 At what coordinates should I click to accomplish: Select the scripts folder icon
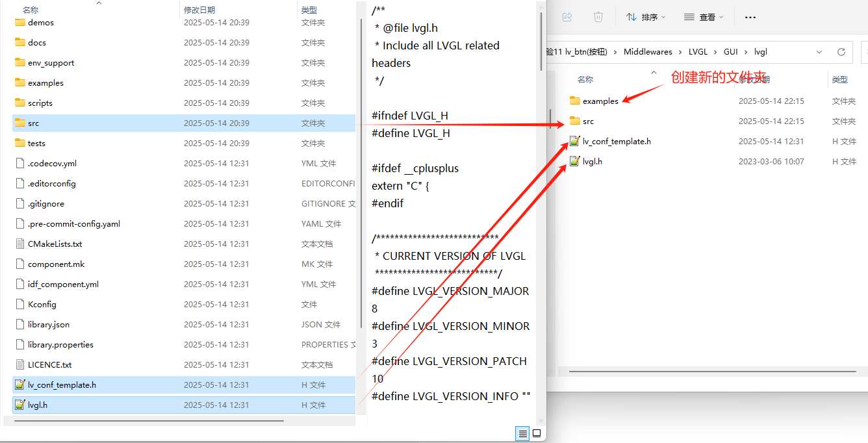(x=19, y=103)
